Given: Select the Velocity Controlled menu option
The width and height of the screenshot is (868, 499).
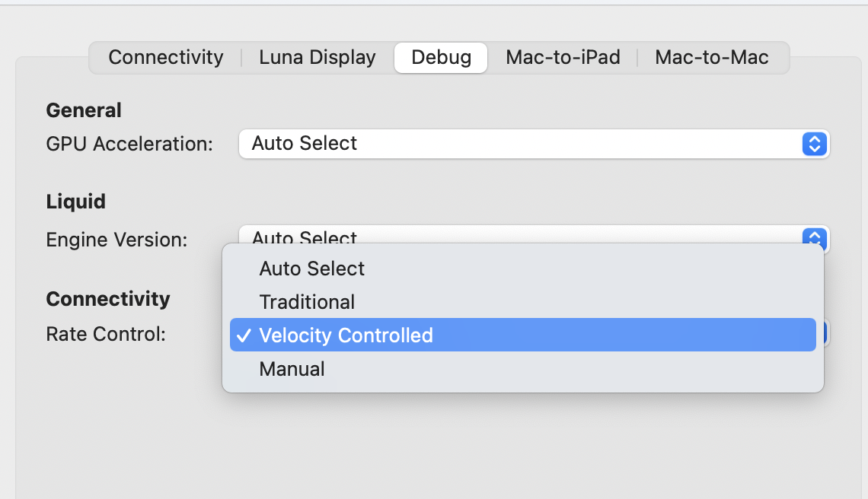Looking at the screenshot, I should click(346, 335).
